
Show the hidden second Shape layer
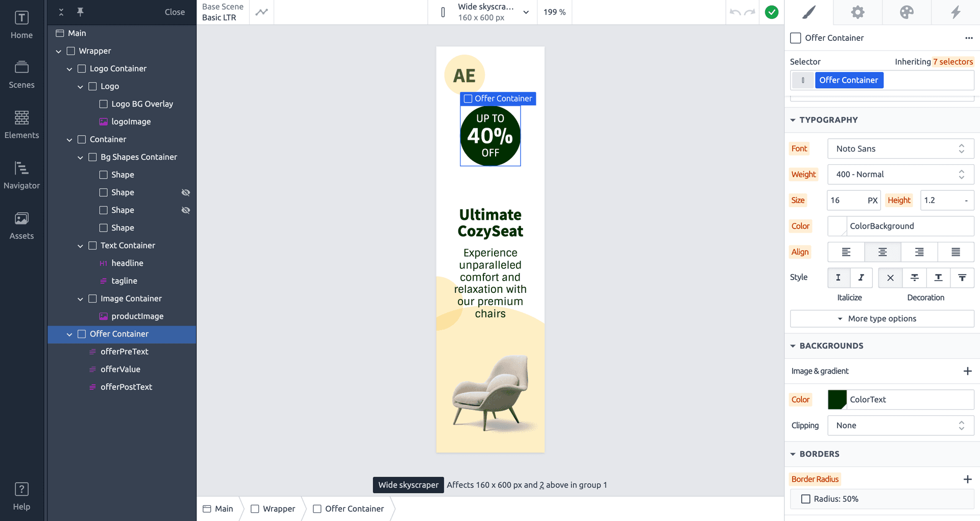coord(186,192)
